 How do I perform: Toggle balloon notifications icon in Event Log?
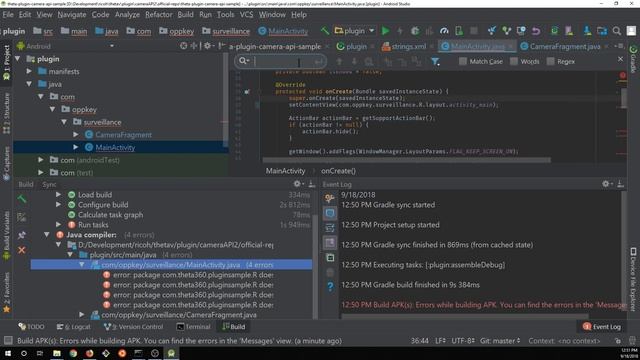pos(330,213)
